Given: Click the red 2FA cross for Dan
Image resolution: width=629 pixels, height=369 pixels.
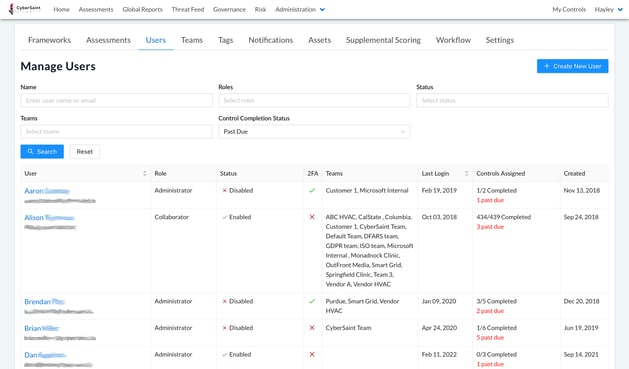Looking at the screenshot, I should click(312, 355).
